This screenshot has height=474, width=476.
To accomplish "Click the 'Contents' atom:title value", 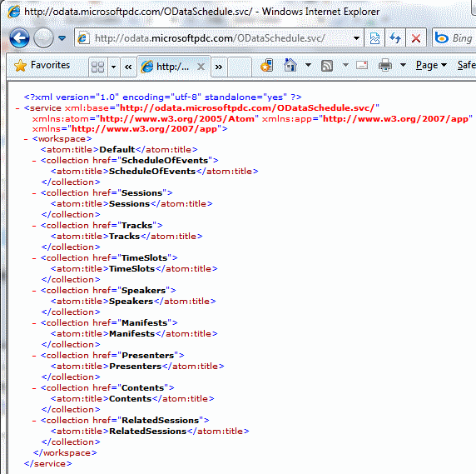I will point(130,399).
